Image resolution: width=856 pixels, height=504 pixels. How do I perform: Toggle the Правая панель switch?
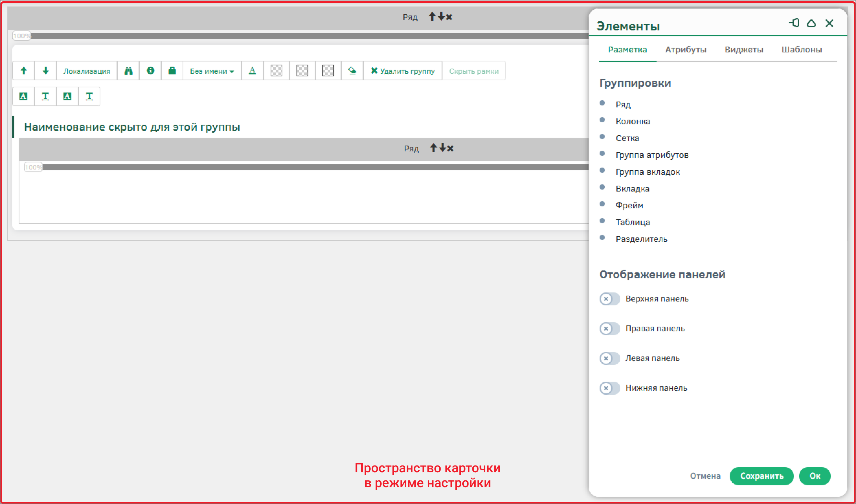coord(610,329)
